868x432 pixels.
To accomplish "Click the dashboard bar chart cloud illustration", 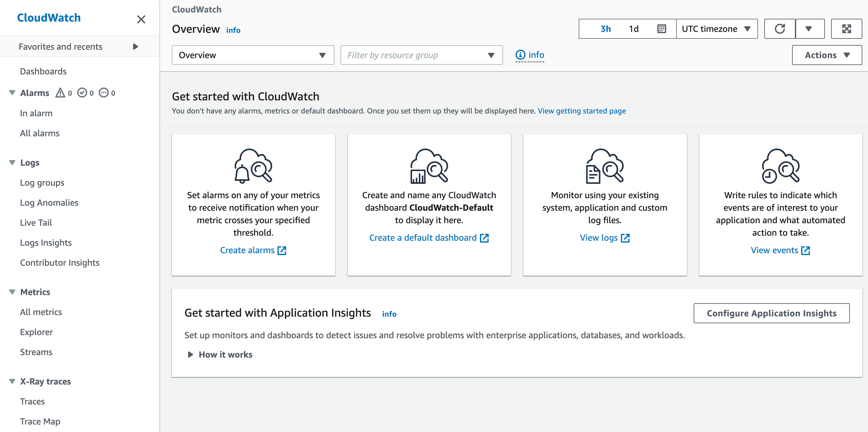I will [x=429, y=166].
